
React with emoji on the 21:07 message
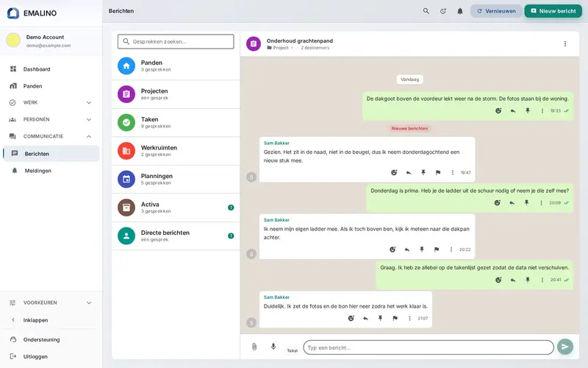click(x=351, y=319)
